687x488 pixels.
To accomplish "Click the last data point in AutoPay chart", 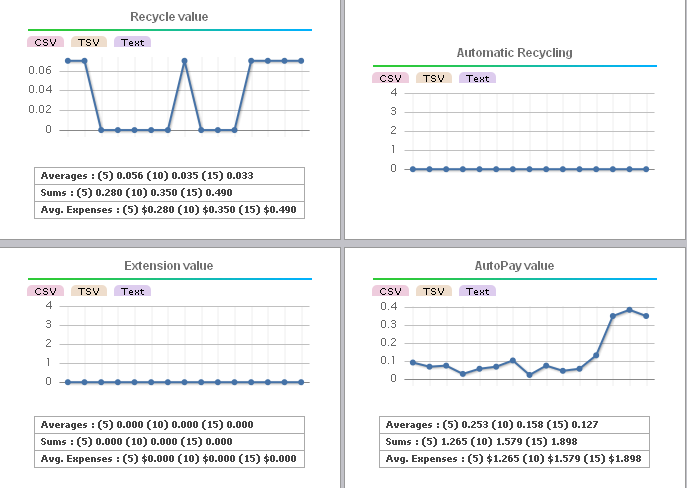I will (646, 316).
